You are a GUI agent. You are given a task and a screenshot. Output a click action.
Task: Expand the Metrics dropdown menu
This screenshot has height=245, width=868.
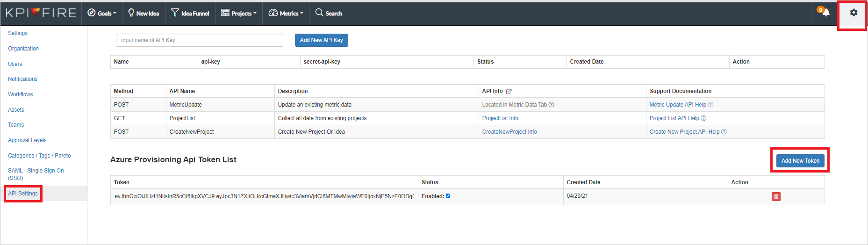(x=286, y=13)
